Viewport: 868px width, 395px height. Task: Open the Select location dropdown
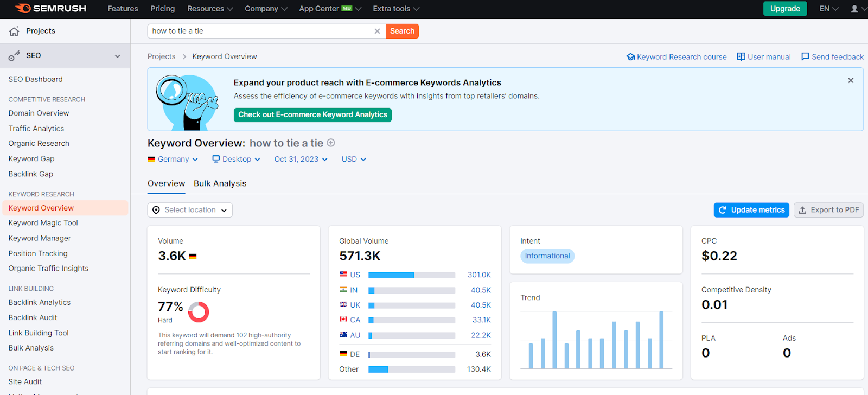click(190, 210)
